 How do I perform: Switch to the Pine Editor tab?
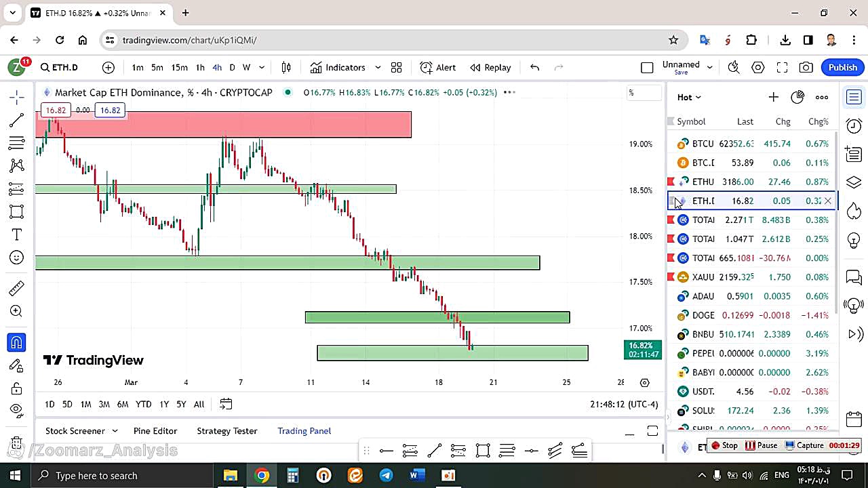click(x=155, y=431)
